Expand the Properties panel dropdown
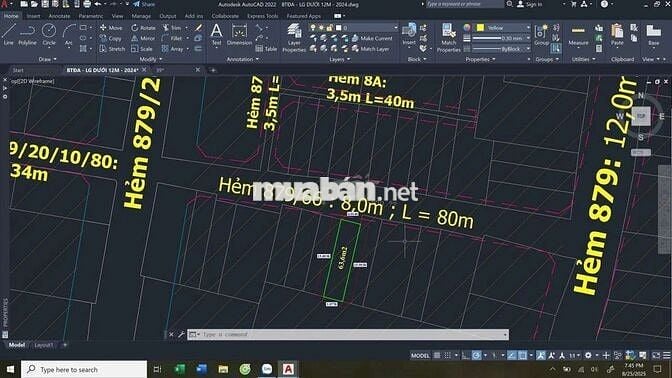The image size is (672, 378). (x=480, y=59)
